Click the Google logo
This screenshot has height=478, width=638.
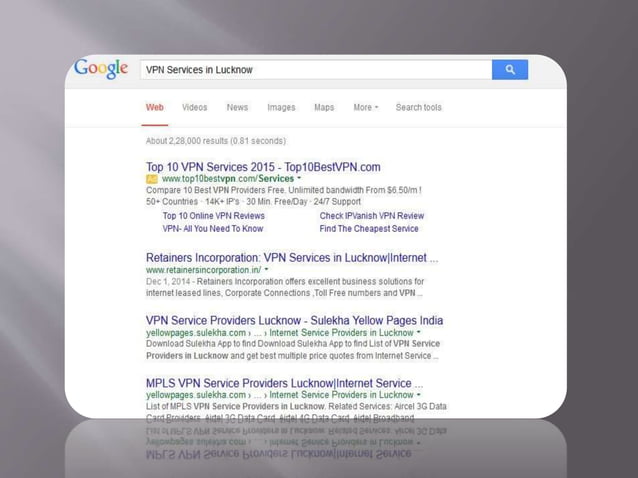point(101,69)
